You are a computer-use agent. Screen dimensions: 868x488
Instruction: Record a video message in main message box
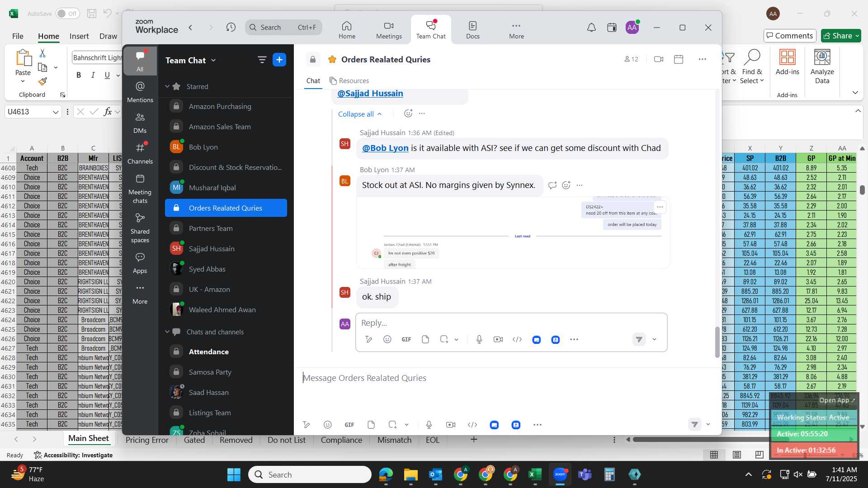[x=451, y=425]
